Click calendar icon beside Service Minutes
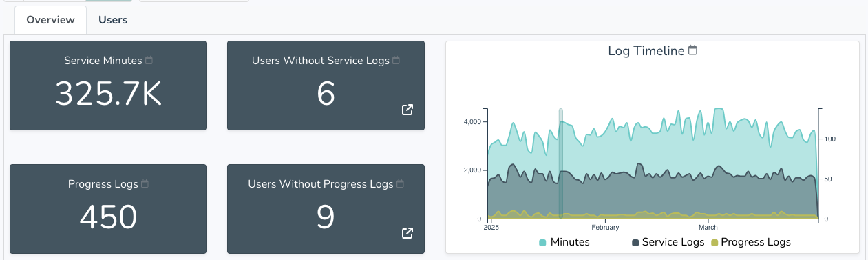This screenshot has width=868, height=260. [149, 61]
